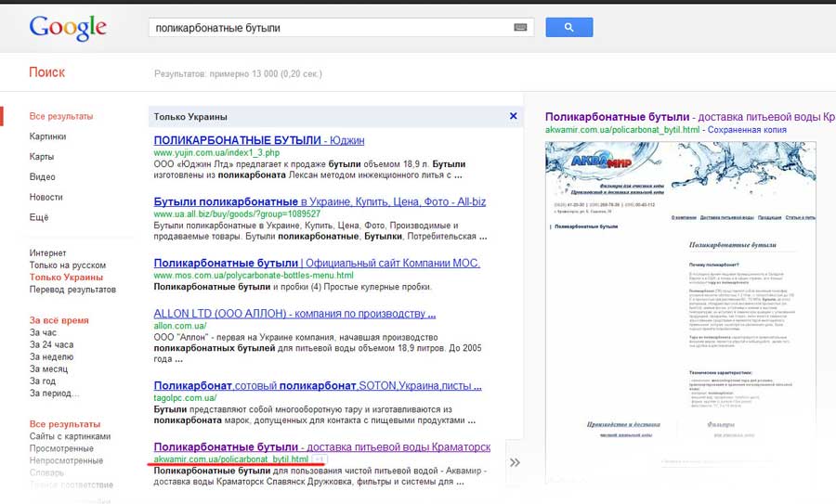Image resolution: width=836 pixels, height=504 pixels.
Task: Filter results by За год
Action: click(x=43, y=381)
